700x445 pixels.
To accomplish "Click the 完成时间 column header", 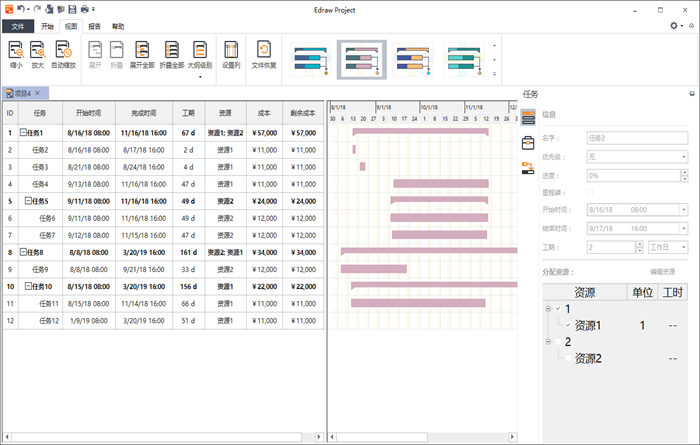I will (x=144, y=113).
